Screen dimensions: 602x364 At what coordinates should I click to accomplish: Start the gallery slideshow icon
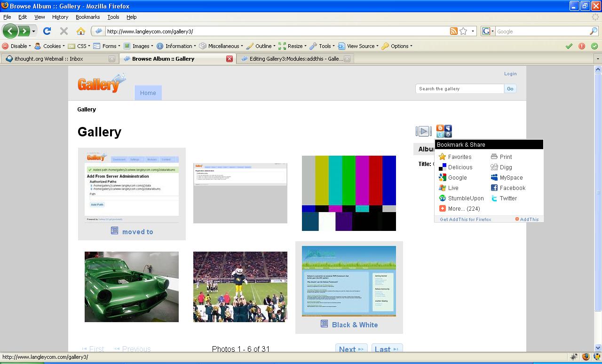click(423, 131)
